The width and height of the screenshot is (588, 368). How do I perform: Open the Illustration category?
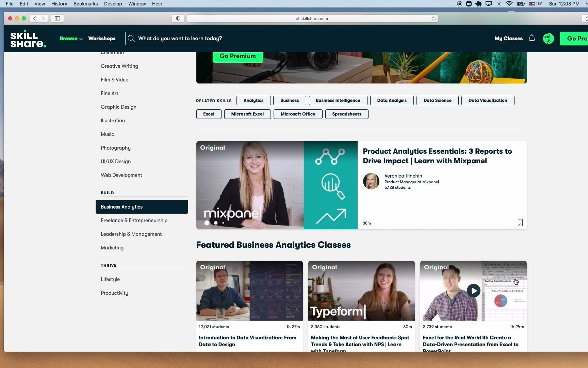click(113, 121)
